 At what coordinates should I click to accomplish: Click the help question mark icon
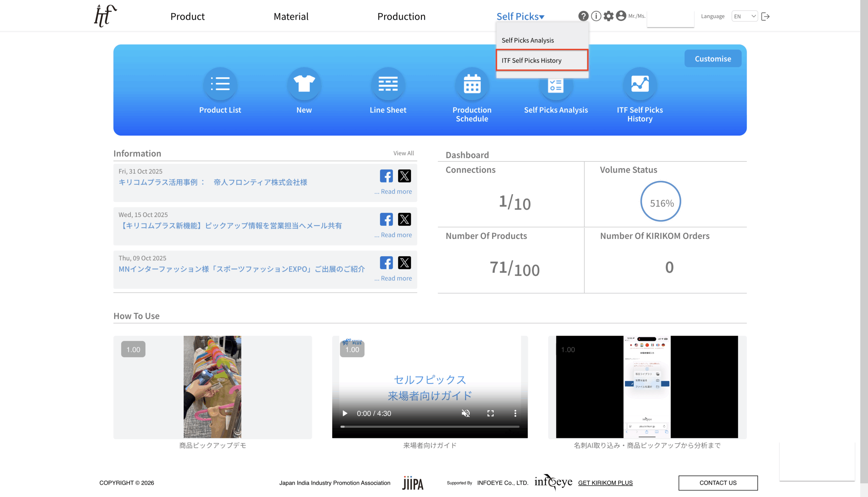tap(583, 16)
